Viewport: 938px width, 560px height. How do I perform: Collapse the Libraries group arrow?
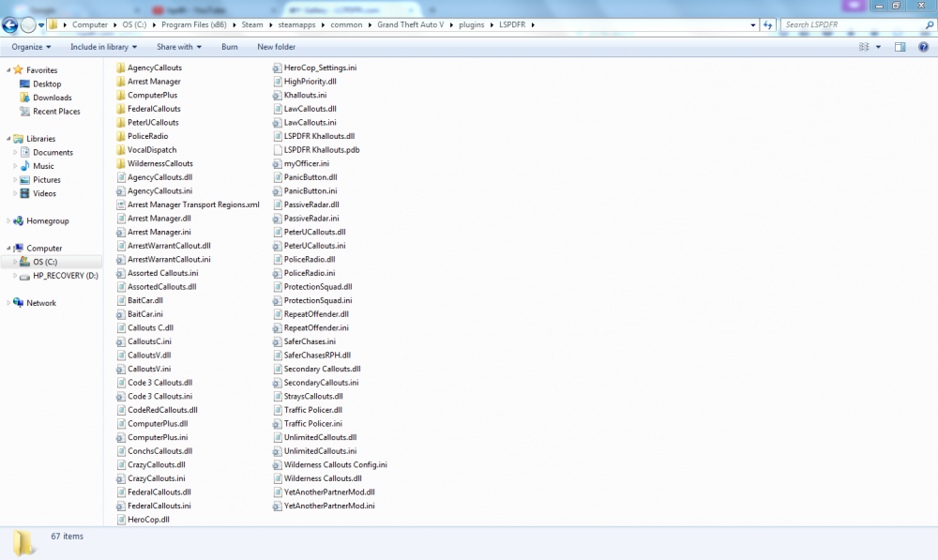tap(8, 138)
